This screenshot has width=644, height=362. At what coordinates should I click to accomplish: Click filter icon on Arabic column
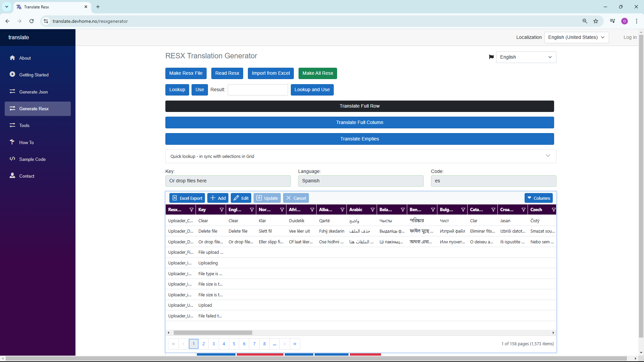[x=372, y=210]
